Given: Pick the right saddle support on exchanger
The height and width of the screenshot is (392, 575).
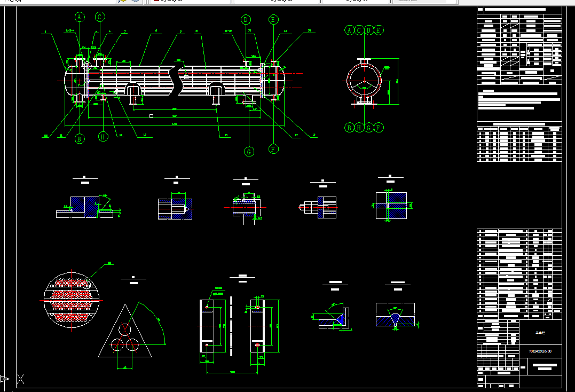Looking at the screenshot, I should coord(216,93).
